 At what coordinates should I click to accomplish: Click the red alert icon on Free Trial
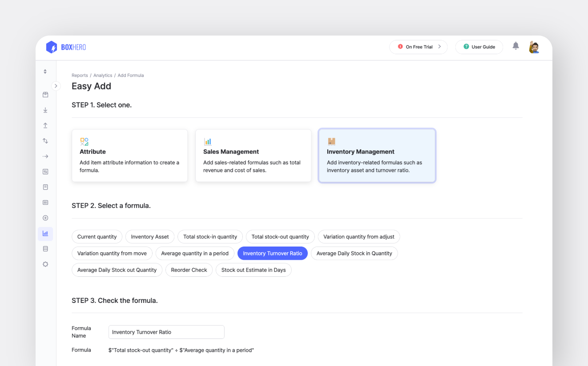coord(400,47)
